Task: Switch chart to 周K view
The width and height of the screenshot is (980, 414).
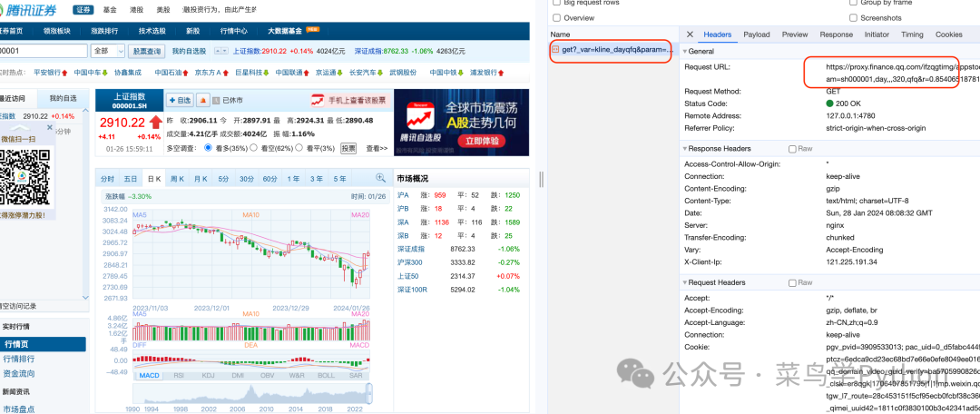Action: 178,179
